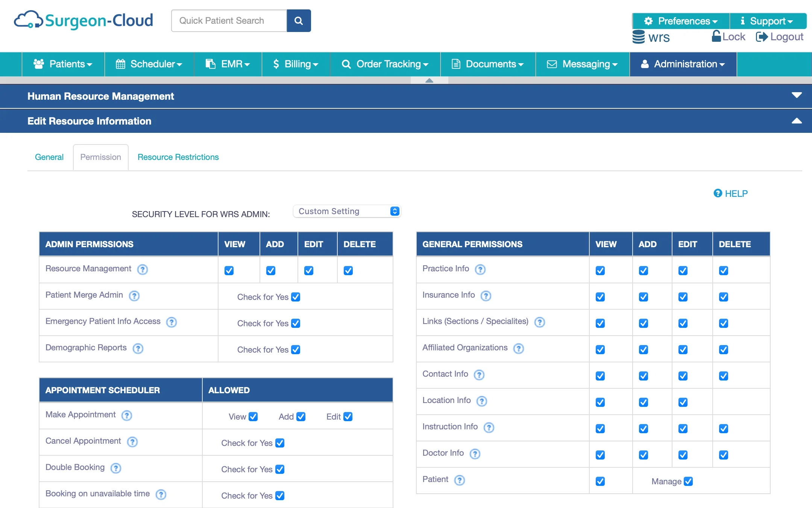Click the wrs database icon
Image resolution: width=812 pixels, height=508 pixels.
point(638,37)
